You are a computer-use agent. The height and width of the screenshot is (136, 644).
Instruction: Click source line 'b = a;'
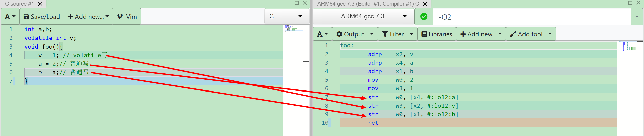pyautogui.click(x=49, y=72)
